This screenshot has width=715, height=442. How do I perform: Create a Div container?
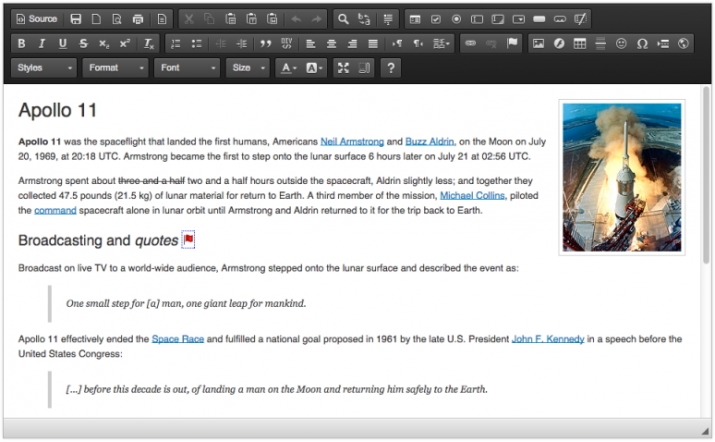[286, 44]
